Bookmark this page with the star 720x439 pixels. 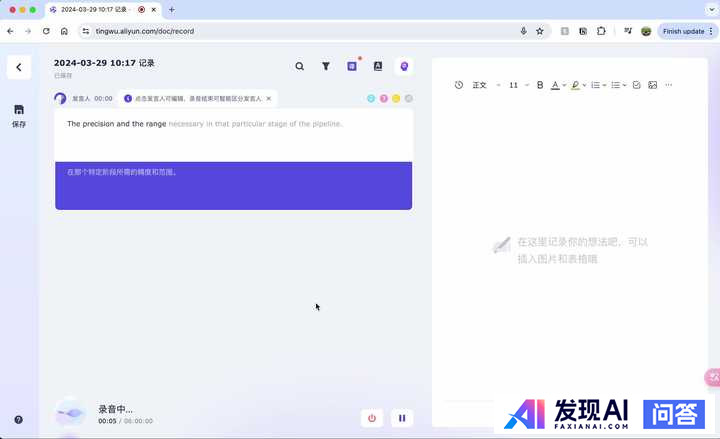click(540, 31)
